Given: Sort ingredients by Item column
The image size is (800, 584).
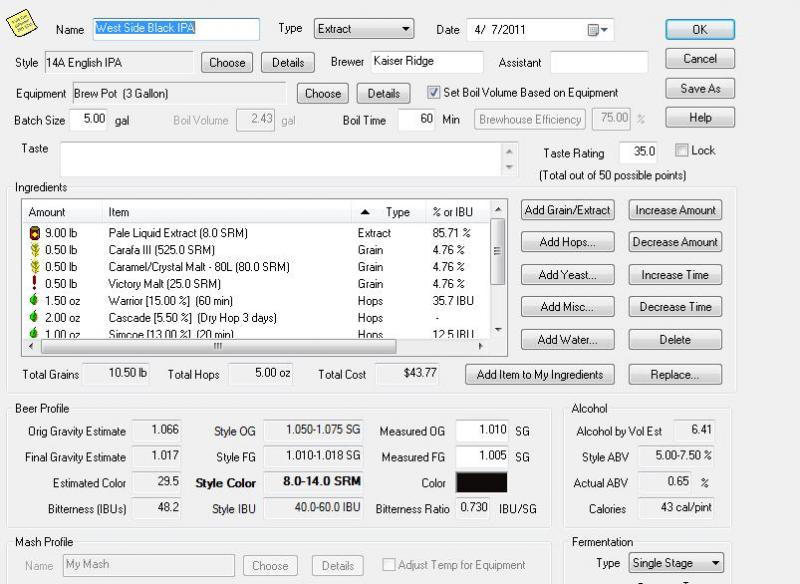Looking at the screenshot, I should 227,212.
